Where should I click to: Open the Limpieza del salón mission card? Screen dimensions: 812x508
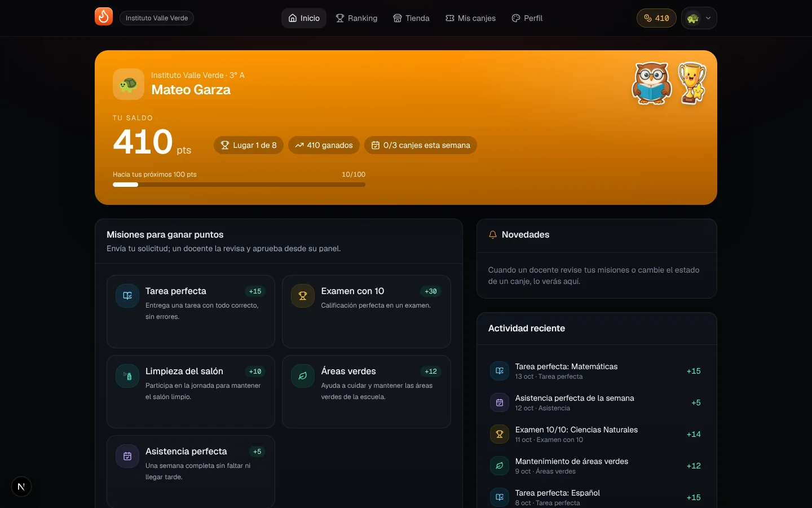point(191,392)
